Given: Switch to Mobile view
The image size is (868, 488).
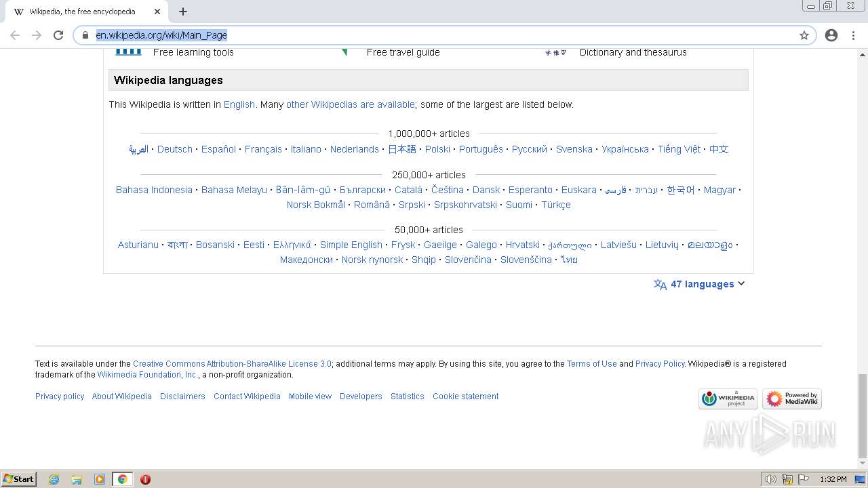Looking at the screenshot, I should coord(310,396).
